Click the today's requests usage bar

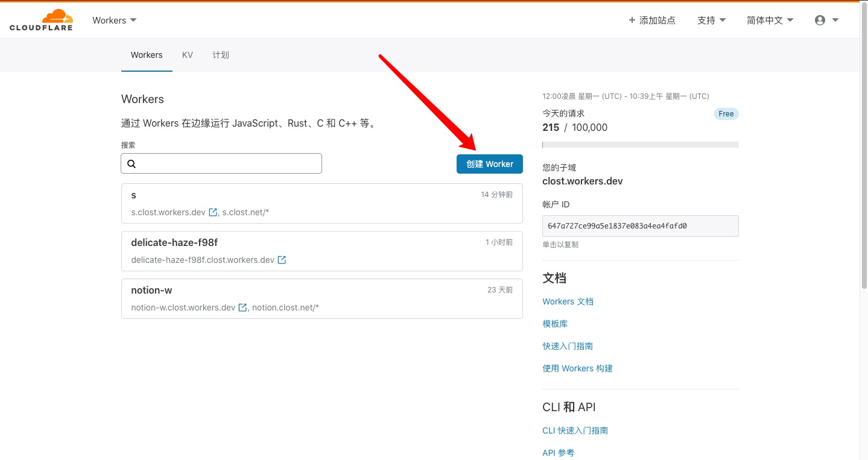(641, 145)
